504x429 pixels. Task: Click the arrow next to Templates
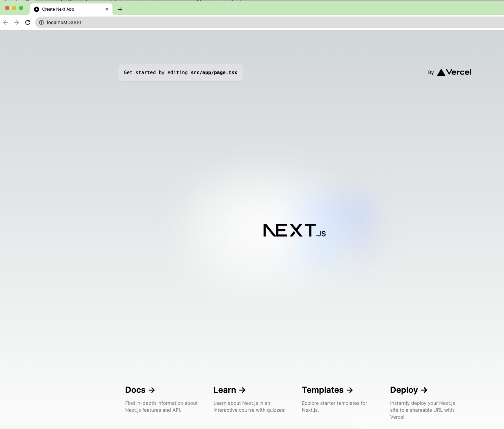[350, 390]
